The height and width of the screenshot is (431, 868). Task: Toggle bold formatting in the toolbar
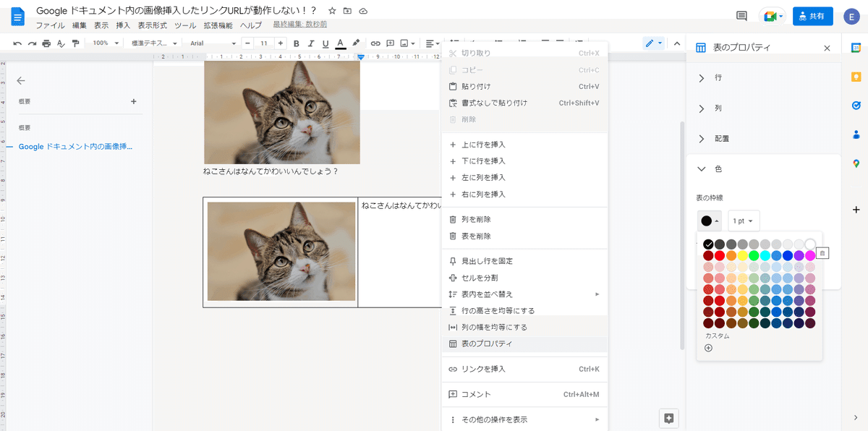tap(296, 43)
